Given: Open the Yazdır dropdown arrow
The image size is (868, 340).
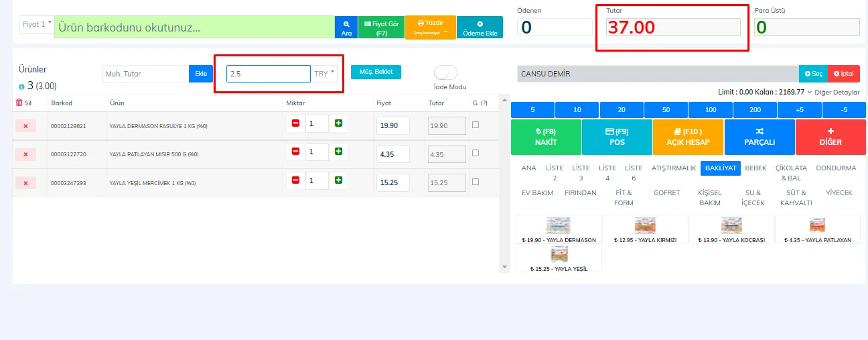Looking at the screenshot, I should point(445,32).
